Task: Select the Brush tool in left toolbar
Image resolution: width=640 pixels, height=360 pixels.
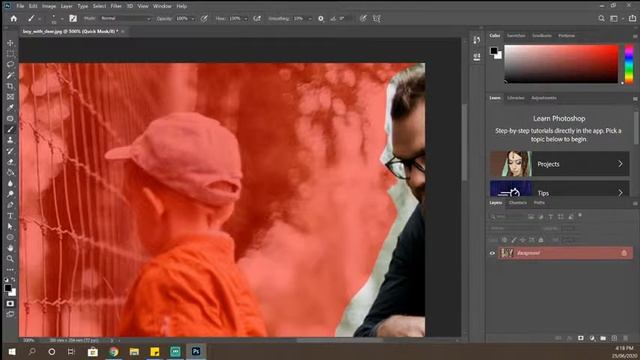Action: [x=11, y=129]
